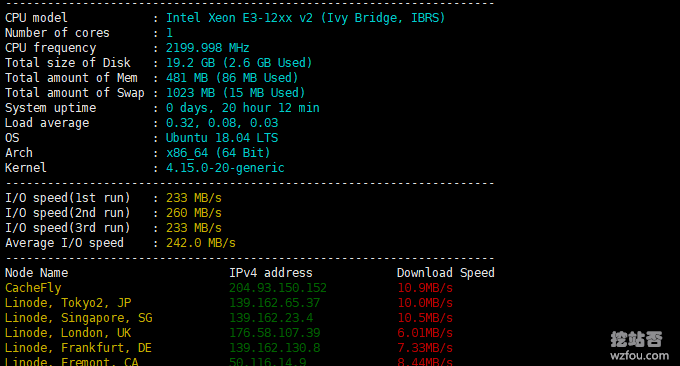Click the CacheFly download speed 10.9MB/s
This screenshot has height=366, width=680.
[425, 288]
